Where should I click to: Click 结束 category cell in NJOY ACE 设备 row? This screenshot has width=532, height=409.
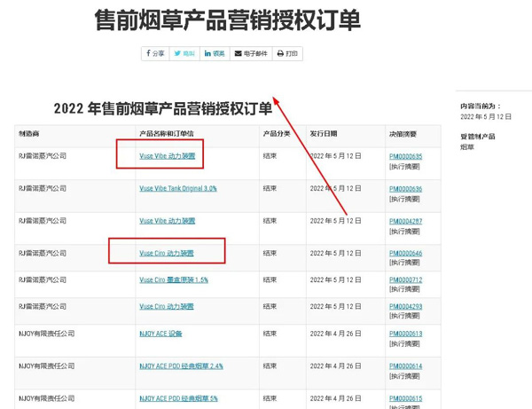click(x=270, y=334)
